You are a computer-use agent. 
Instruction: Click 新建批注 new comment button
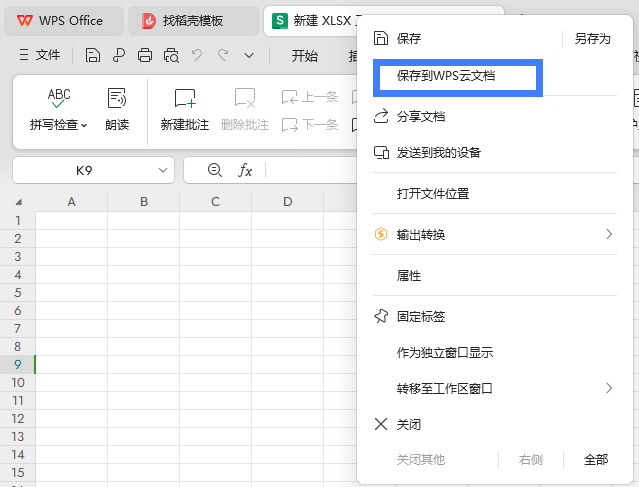pyautogui.click(x=185, y=110)
